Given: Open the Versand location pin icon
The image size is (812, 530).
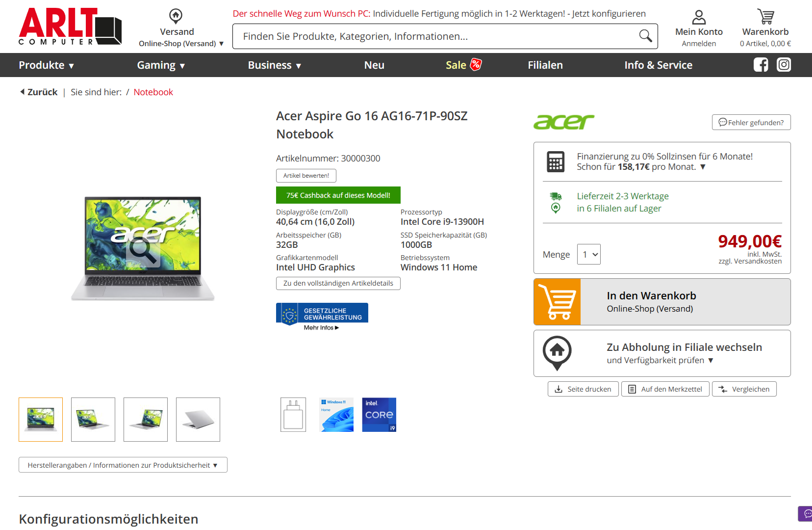Looking at the screenshot, I should (x=176, y=16).
